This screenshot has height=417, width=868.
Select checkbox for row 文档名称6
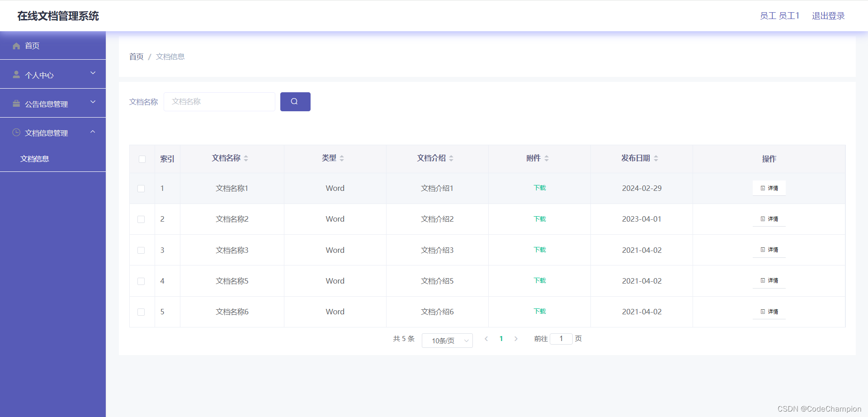(141, 312)
